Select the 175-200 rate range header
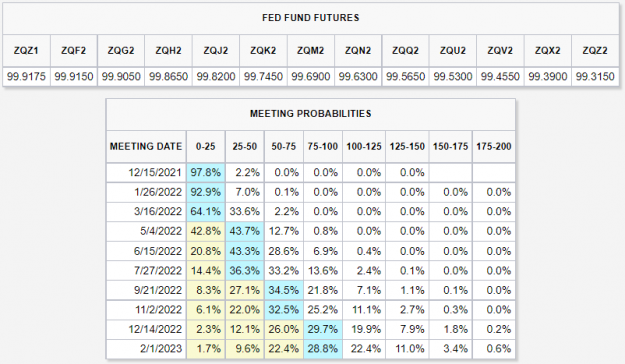The width and height of the screenshot is (625, 364). coord(493,146)
